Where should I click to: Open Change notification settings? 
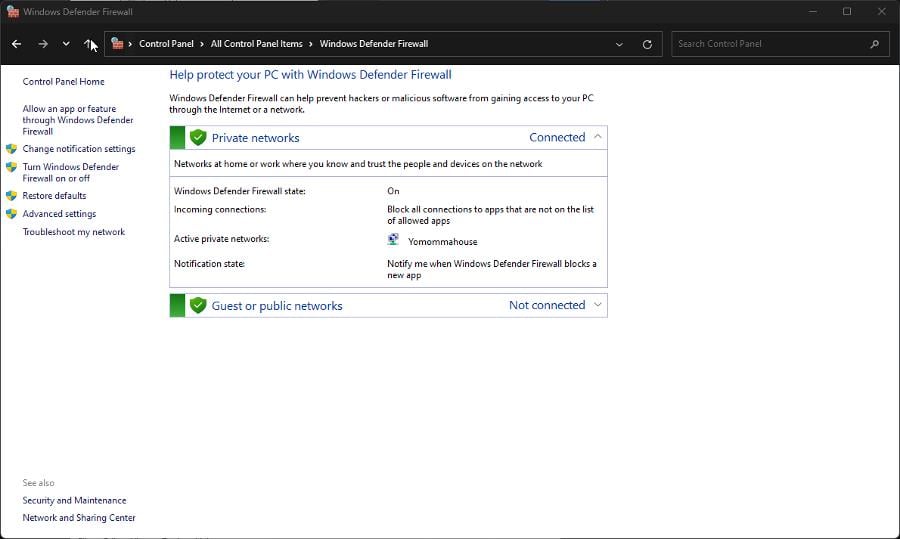click(x=79, y=149)
